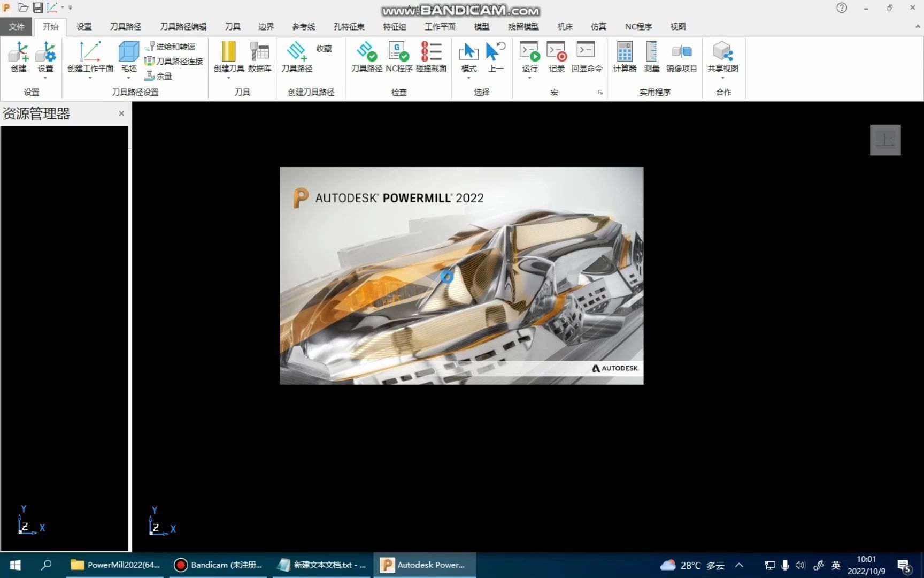Select the 毛坯 block icon
Viewport: 924px width, 578px height.
tap(129, 52)
